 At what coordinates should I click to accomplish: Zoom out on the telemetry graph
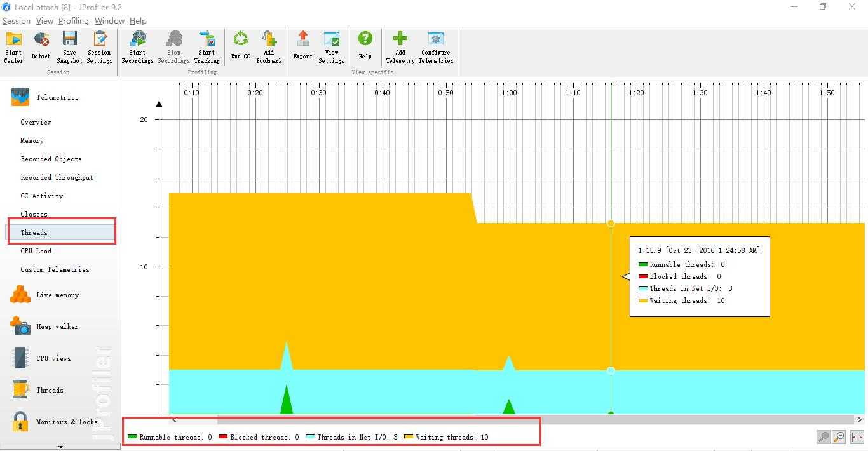pyautogui.click(x=839, y=437)
